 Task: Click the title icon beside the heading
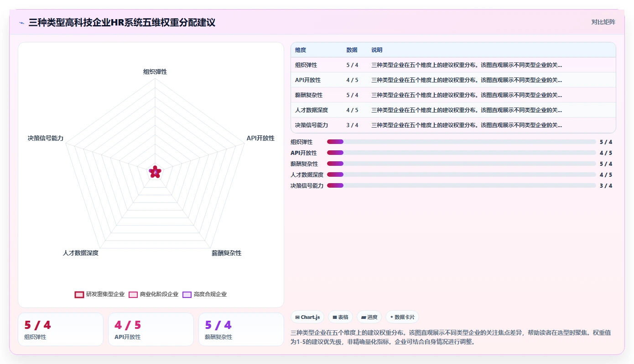point(21,22)
